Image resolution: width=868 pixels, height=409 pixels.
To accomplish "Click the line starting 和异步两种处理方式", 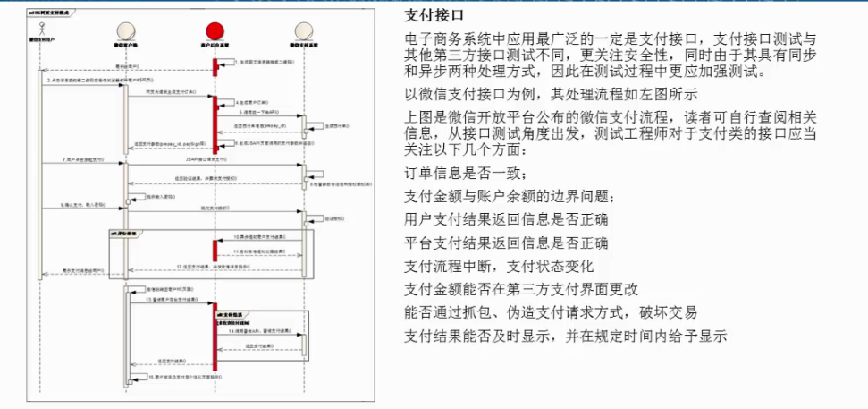I will pos(585,72).
